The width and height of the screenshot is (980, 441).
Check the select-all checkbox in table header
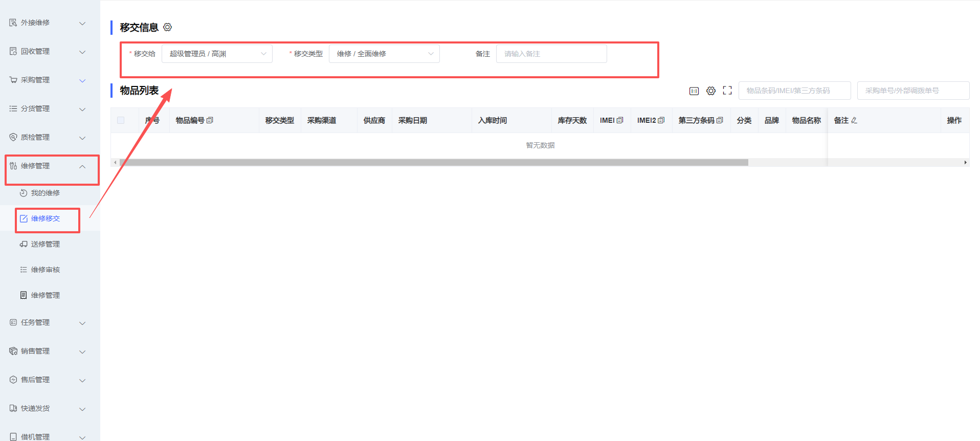pyautogui.click(x=121, y=121)
